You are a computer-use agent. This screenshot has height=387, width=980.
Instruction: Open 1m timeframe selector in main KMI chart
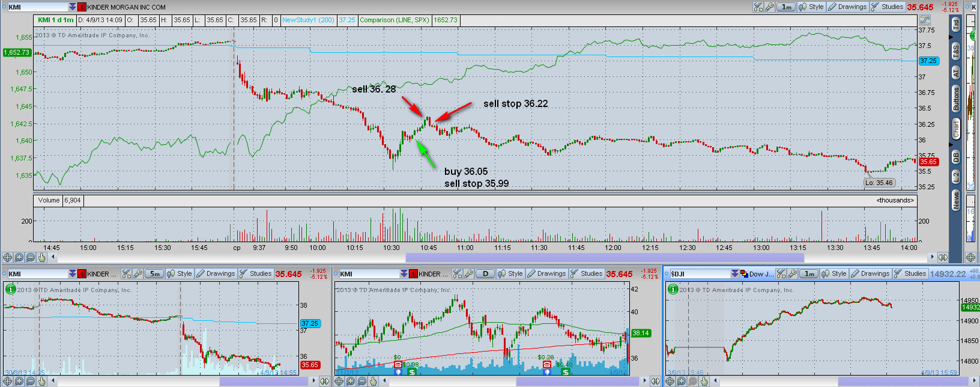[786, 7]
